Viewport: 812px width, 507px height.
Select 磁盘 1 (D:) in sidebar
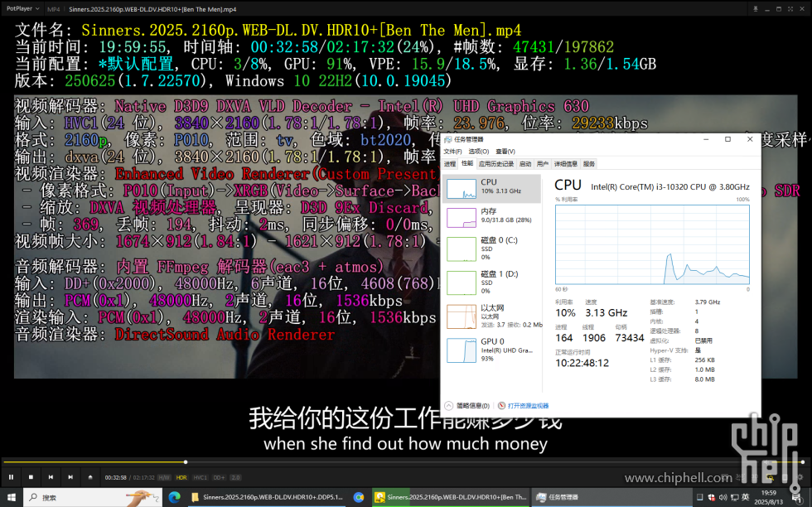[x=492, y=282]
